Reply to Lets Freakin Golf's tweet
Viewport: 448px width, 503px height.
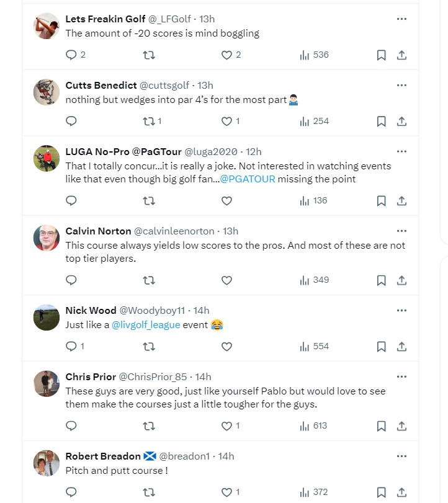coord(71,55)
